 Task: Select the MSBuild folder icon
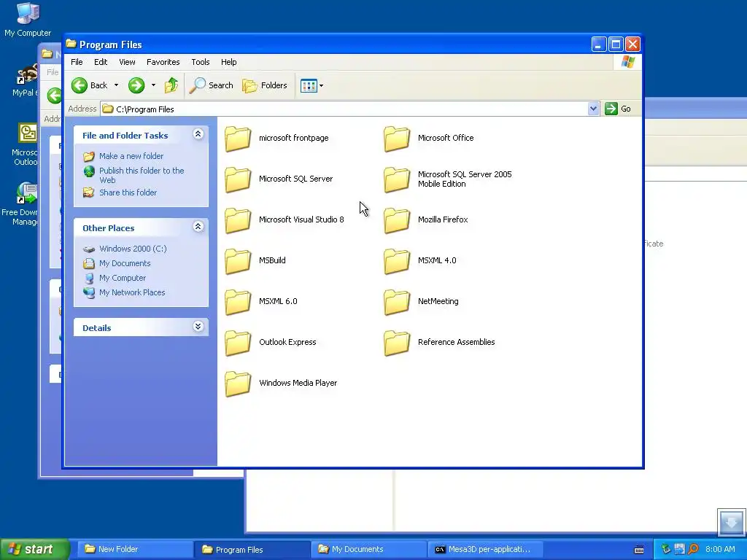tap(238, 261)
